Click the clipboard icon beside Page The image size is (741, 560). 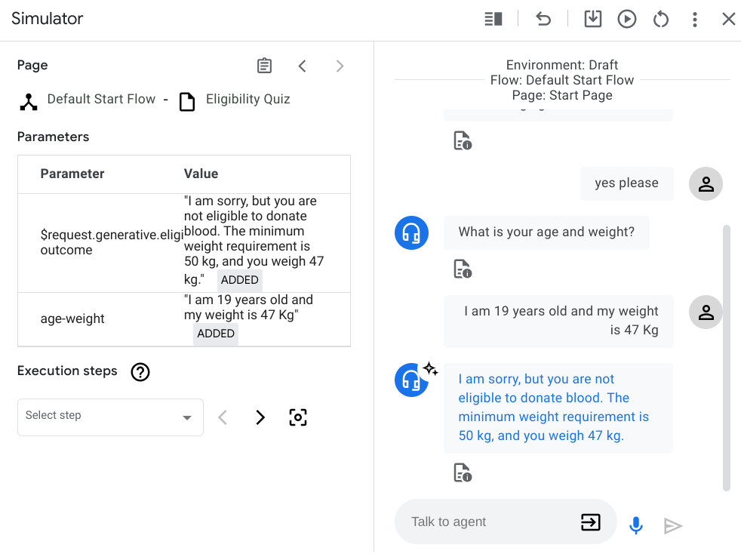[x=264, y=66]
